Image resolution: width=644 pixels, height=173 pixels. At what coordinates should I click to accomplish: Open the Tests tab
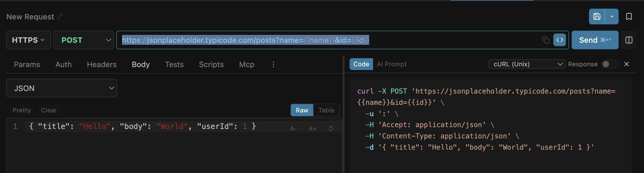click(174, 64)
